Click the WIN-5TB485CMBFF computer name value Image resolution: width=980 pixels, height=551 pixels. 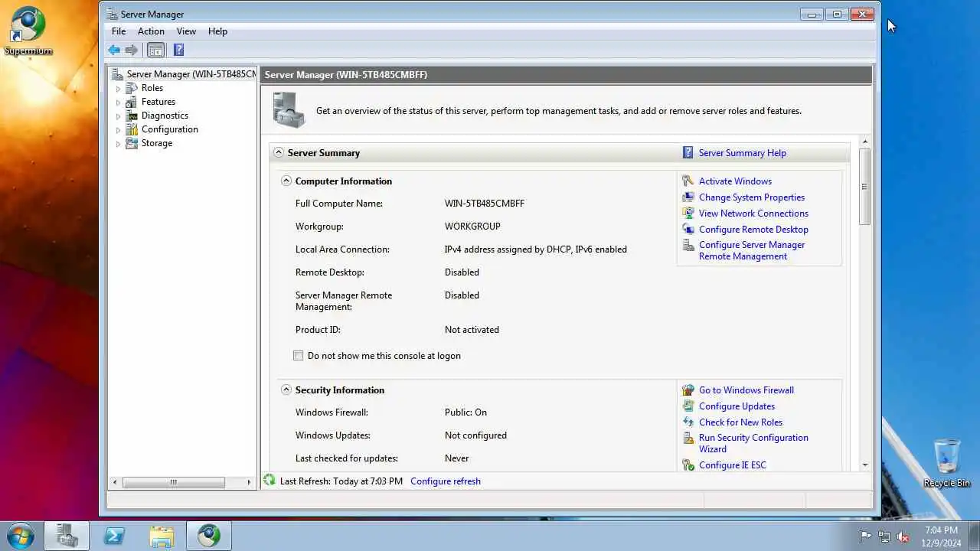[x=485, y=204]
